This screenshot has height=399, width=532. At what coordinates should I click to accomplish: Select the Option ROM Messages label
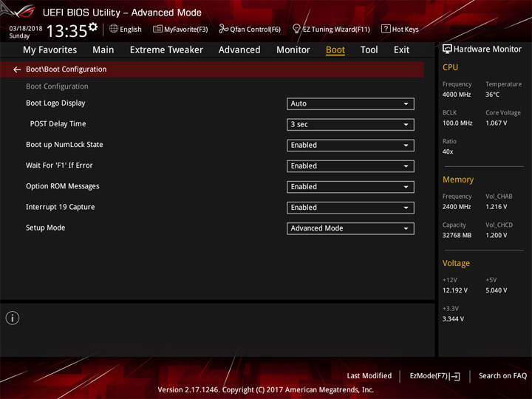click(63, 186)
